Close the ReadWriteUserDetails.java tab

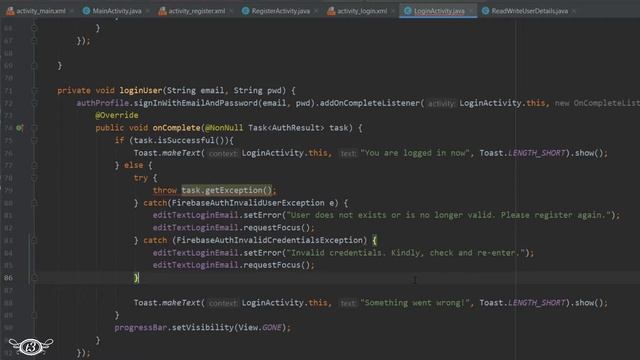(x=574, y=11)
